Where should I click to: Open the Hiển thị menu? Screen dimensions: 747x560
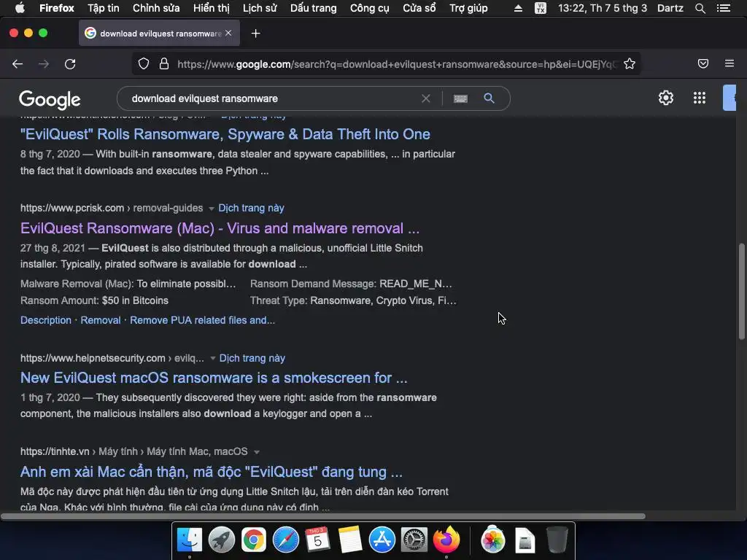click(x=211, y=8)
